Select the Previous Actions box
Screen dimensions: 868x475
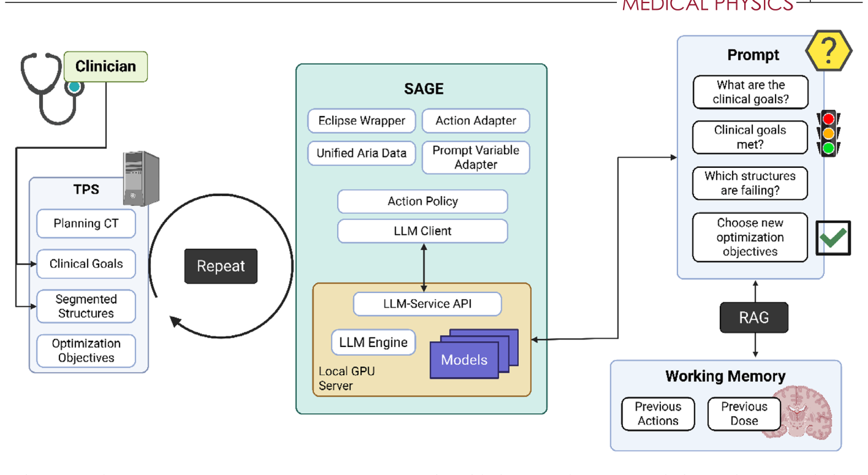659,414
